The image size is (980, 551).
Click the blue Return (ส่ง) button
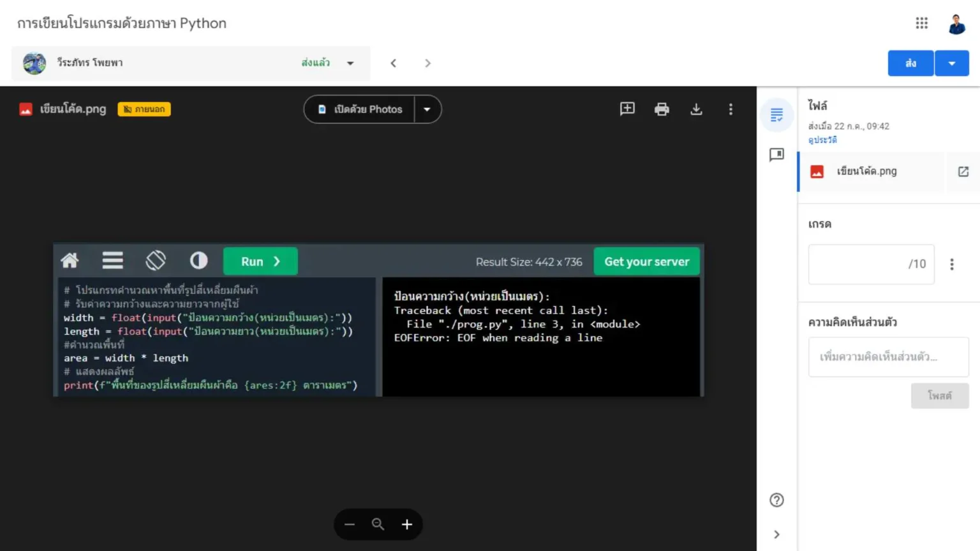pyautogui.click(x=910, y=63)
